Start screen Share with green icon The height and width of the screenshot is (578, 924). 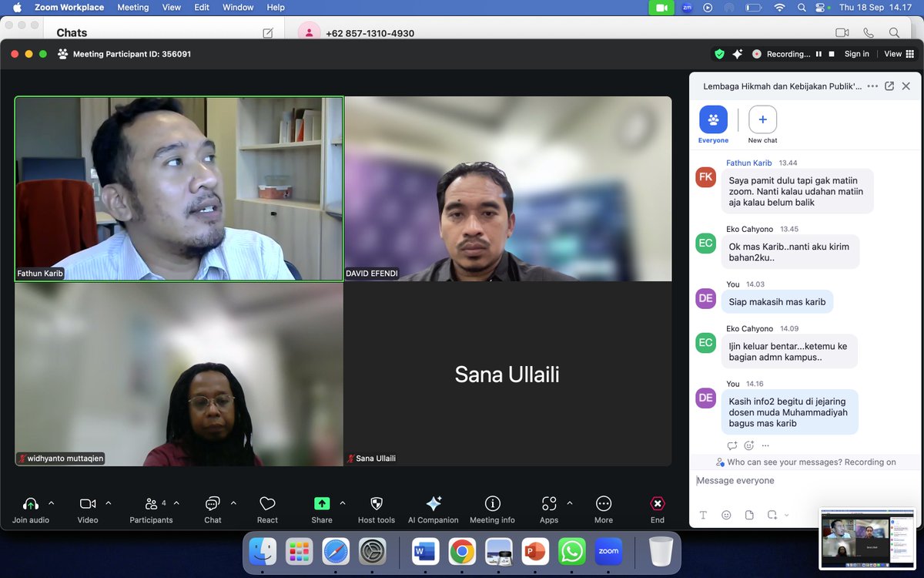point(322,503)
